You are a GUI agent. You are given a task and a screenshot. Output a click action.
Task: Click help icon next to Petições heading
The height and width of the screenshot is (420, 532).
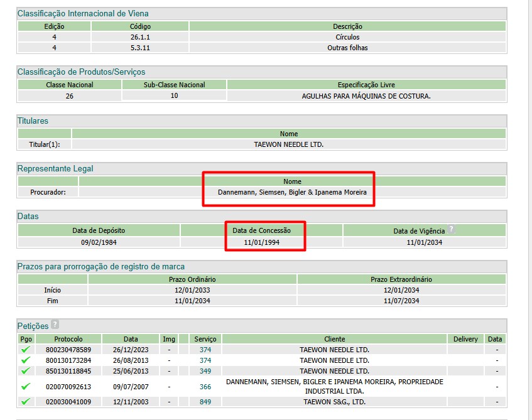pyautogui.click(x=55, y=325)
